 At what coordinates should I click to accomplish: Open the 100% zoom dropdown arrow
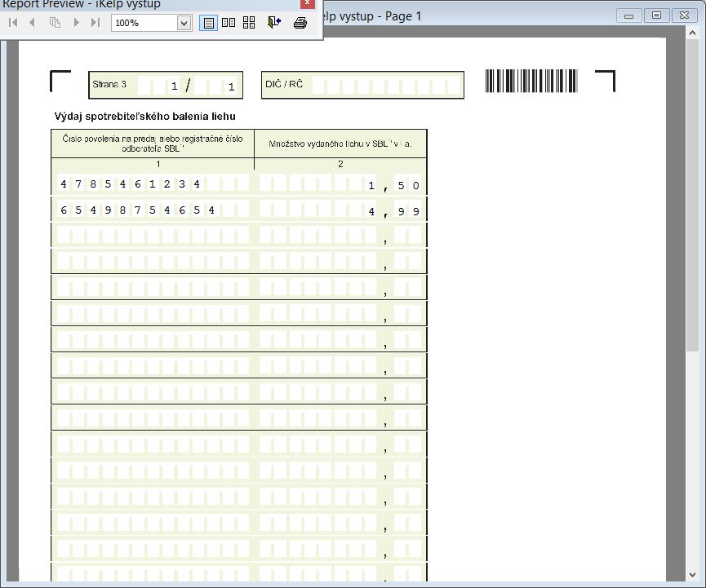(x=184, y=23)
